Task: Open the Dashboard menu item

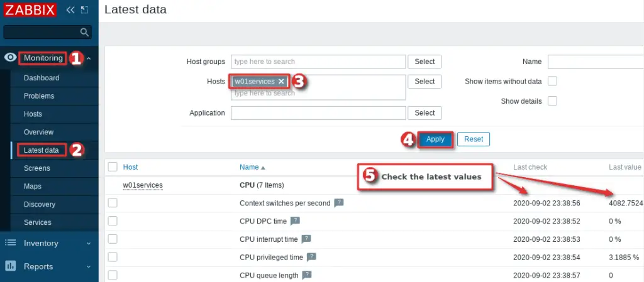Action: point(42,78)
